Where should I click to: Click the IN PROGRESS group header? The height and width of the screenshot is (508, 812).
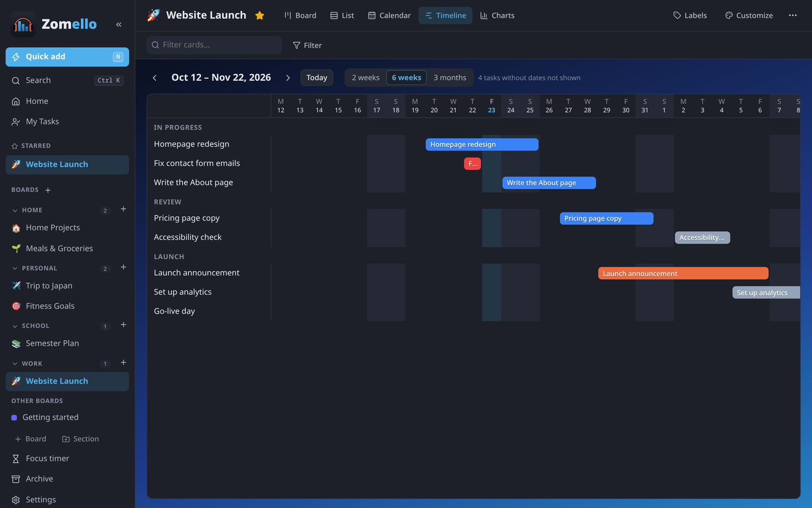click(178, 128)
